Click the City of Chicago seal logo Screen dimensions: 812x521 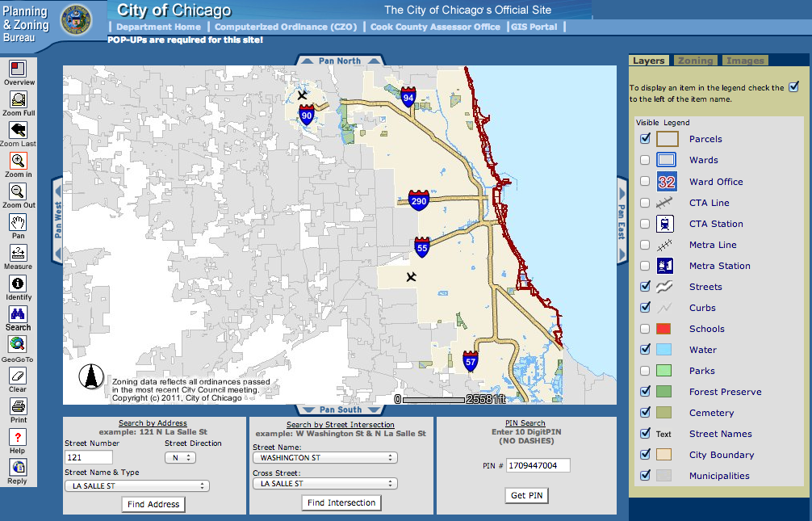pyautogui.click(x=76, y=20)
